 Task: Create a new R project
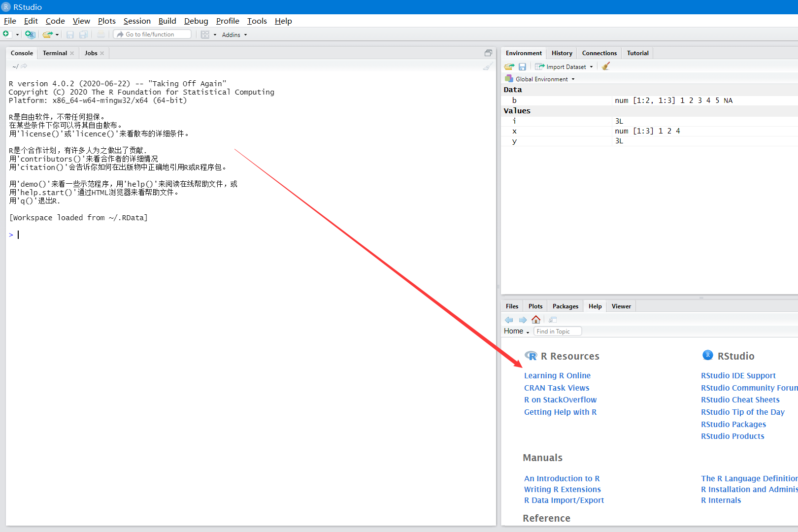click(x=30, y=34)
